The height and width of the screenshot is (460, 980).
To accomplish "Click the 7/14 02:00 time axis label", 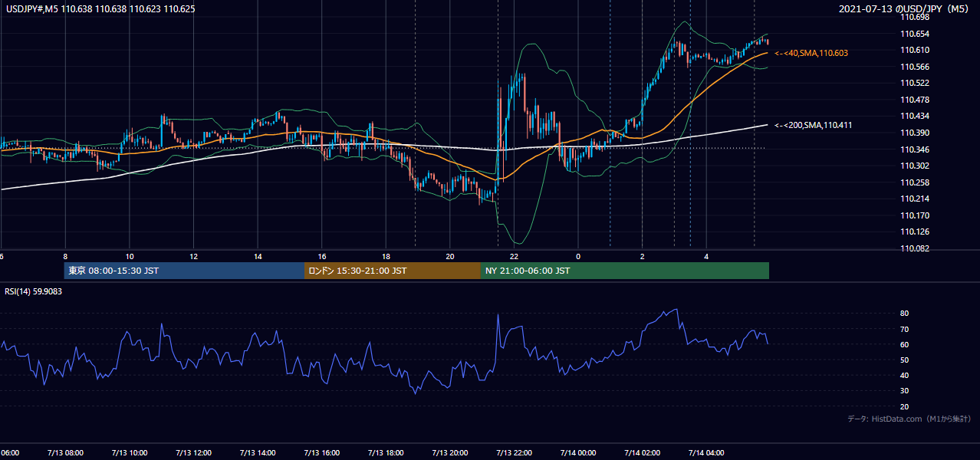I will point(642,452).
